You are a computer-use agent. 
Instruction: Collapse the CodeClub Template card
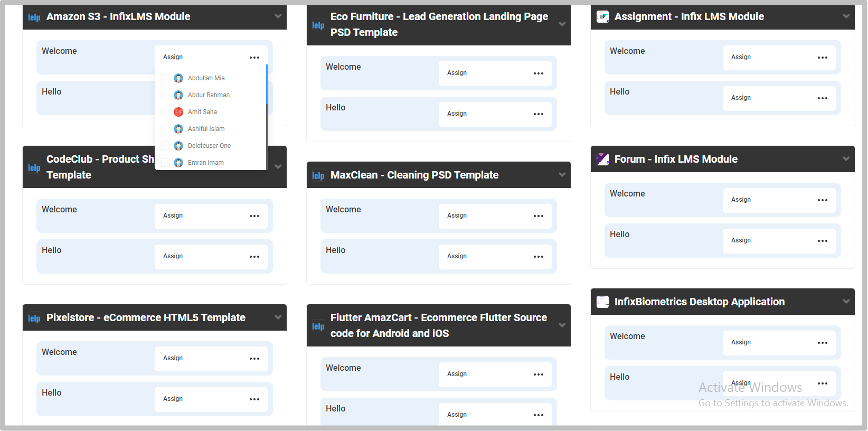click(278, 167)
